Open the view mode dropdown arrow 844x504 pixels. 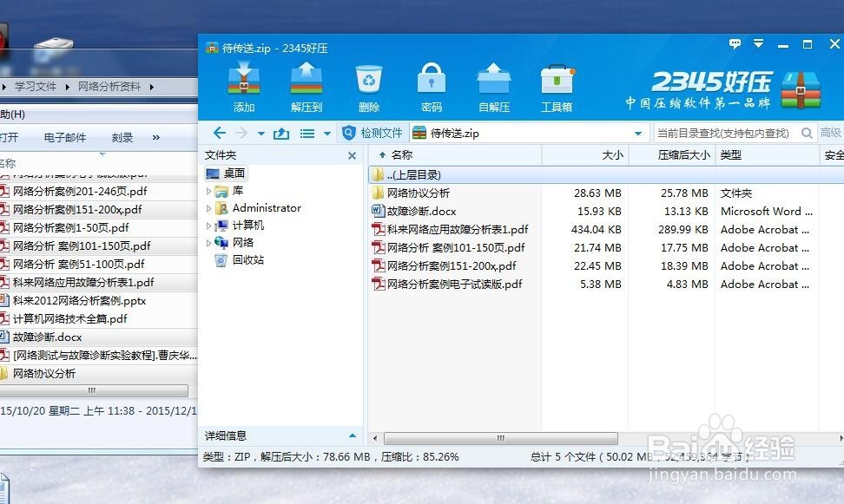click(326, 134)
